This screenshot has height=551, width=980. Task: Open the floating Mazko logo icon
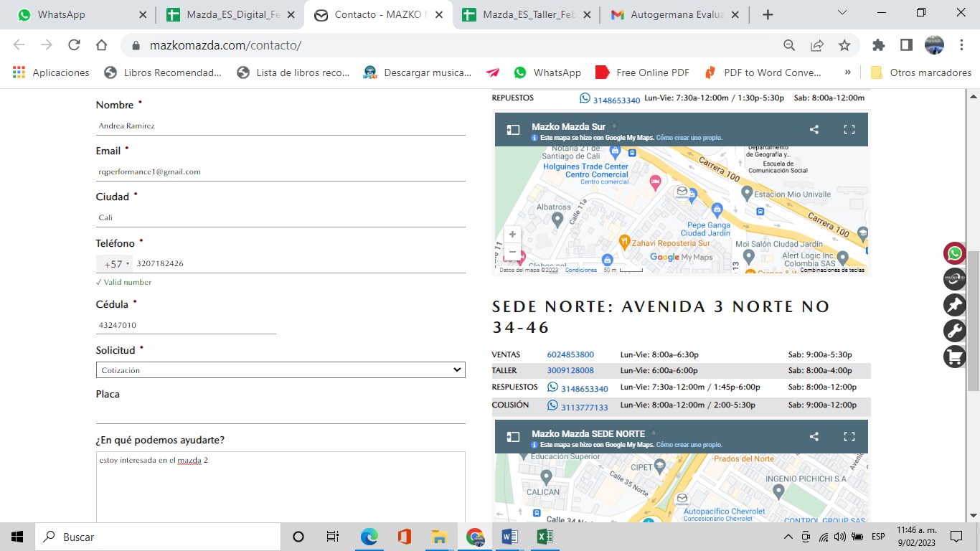click(x=954, y=279)
